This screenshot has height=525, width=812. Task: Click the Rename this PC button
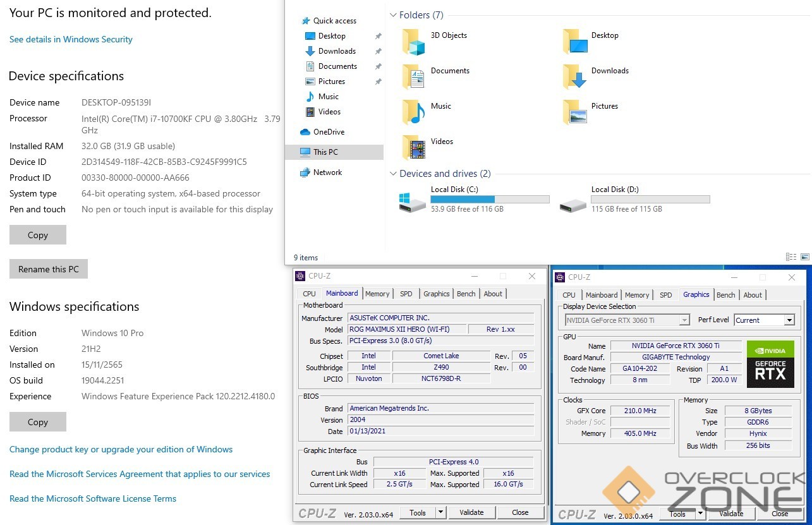49,269
